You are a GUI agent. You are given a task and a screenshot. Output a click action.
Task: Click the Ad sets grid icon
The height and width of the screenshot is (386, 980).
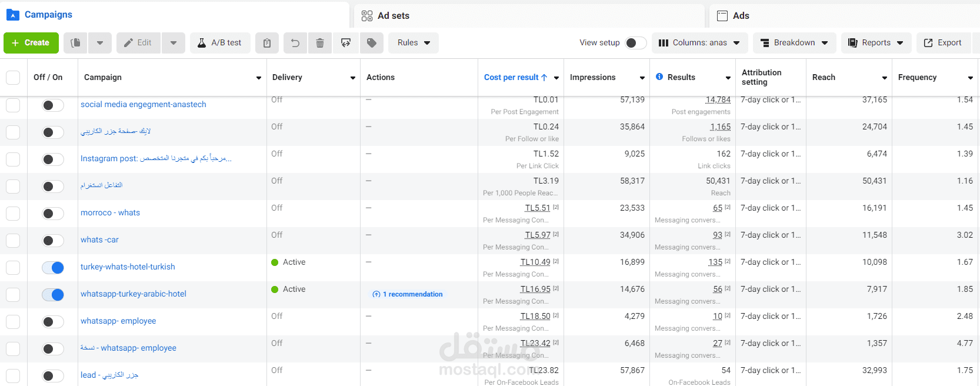click(367, 16)
